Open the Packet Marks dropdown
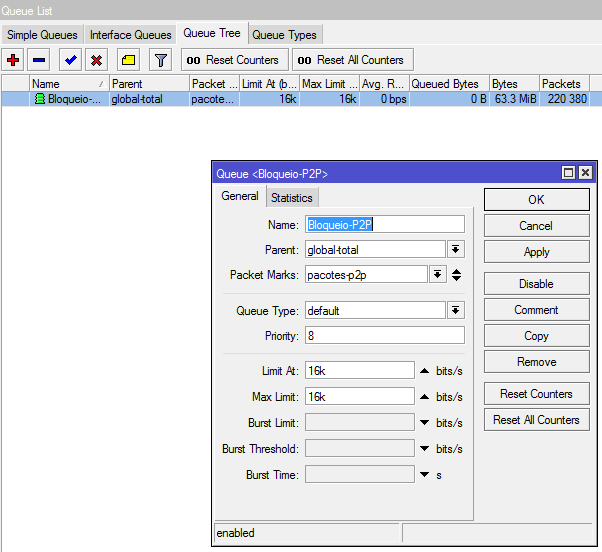602x552 pixels. pyautogui.click(x=438, y=275)
